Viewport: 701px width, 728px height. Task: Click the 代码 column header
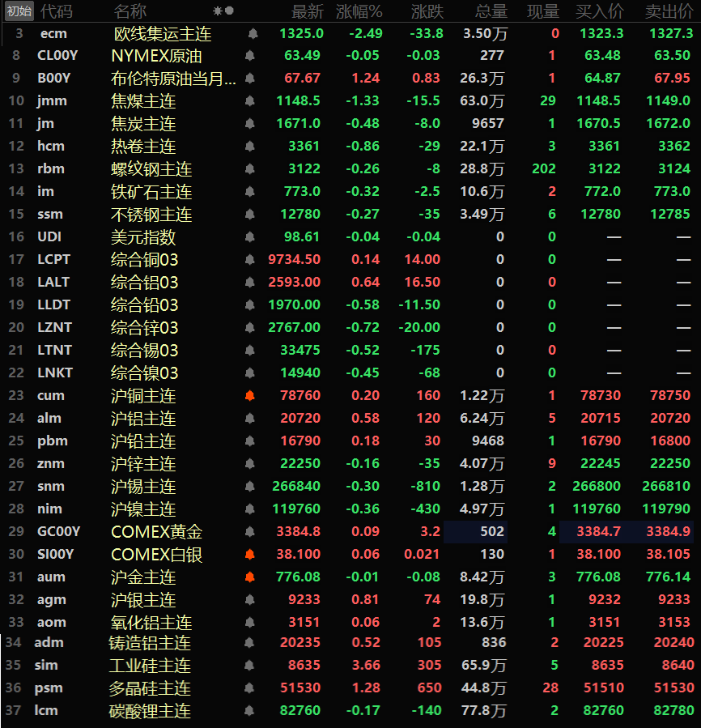(56, 11)
